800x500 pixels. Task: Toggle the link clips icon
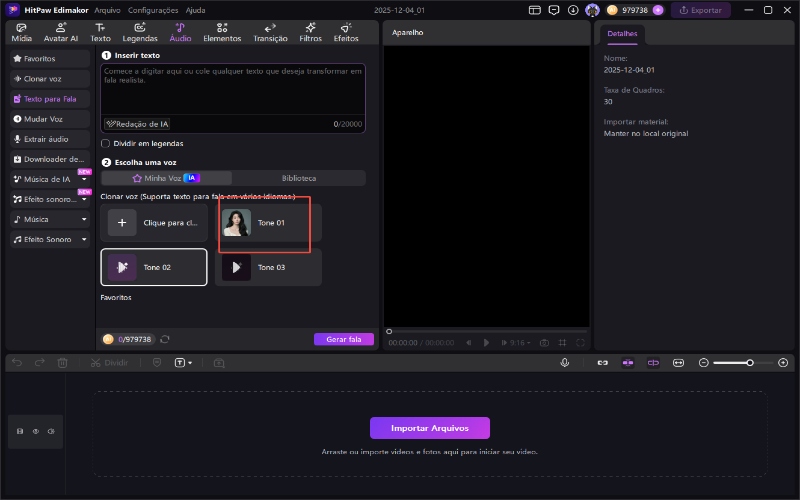(x=603, y=363)
